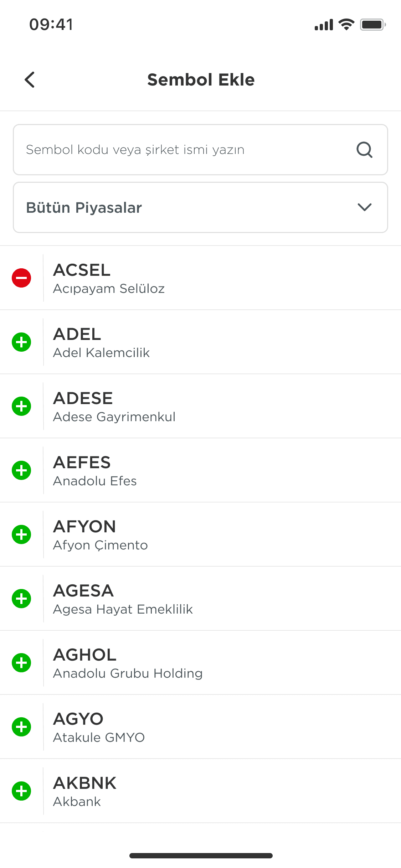Tap the magnifier search icon

[x=364, y=150]
